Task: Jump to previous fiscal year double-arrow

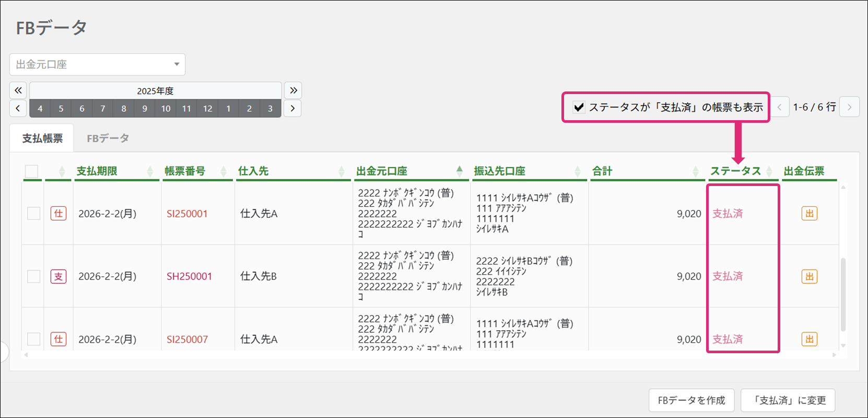Action: click(x=18, y=90)
